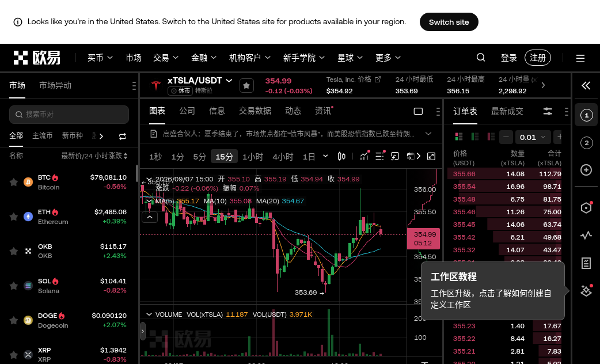Switch to the 公司 tab

tap(187, 111)
